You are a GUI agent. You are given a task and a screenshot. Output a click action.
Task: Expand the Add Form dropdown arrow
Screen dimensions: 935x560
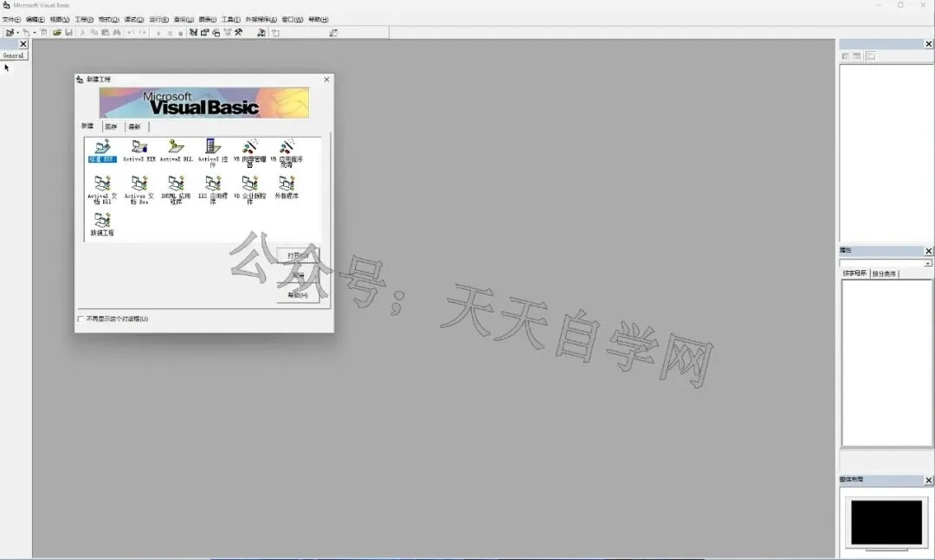(x=34, y=33)
